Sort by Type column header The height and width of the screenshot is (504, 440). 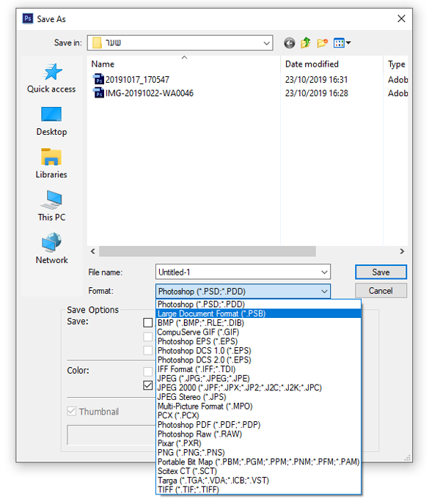point(396,64)
